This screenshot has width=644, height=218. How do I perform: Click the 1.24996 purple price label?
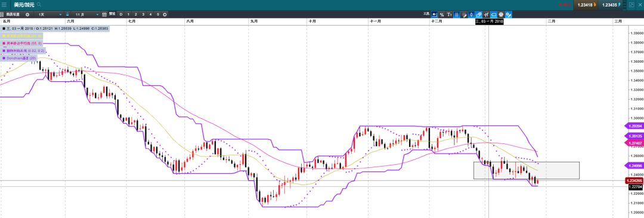coord(634,166)
